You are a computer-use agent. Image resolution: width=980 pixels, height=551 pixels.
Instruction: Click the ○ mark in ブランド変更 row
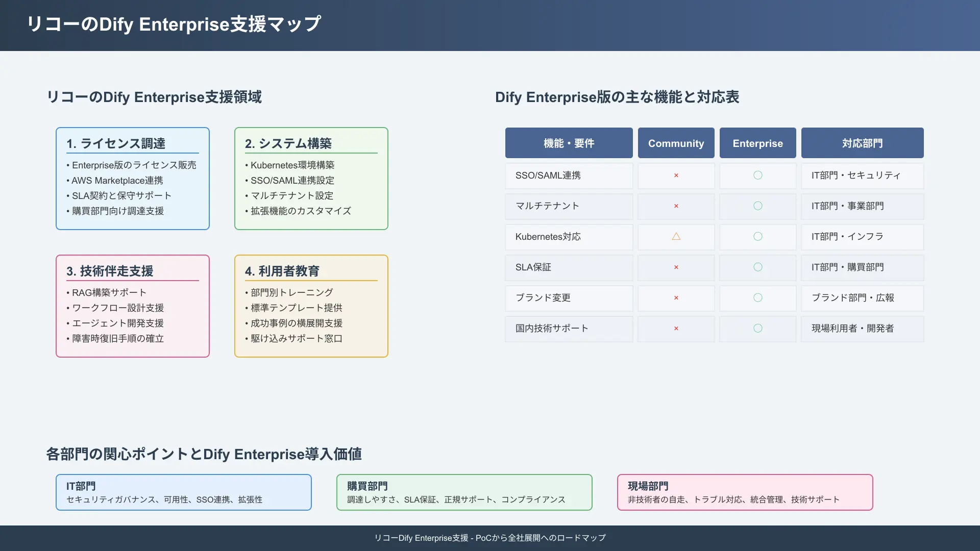(758, 298)
